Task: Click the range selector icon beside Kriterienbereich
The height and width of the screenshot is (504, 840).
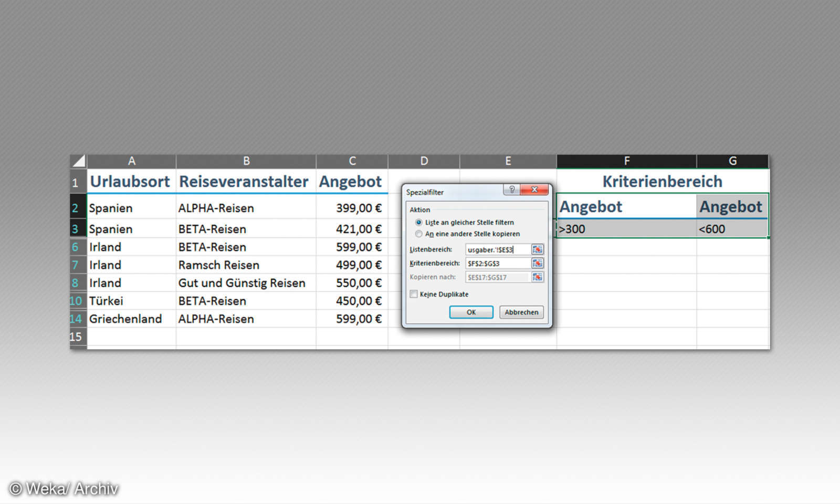Action: pyautogui.click(x=537, y=263)
